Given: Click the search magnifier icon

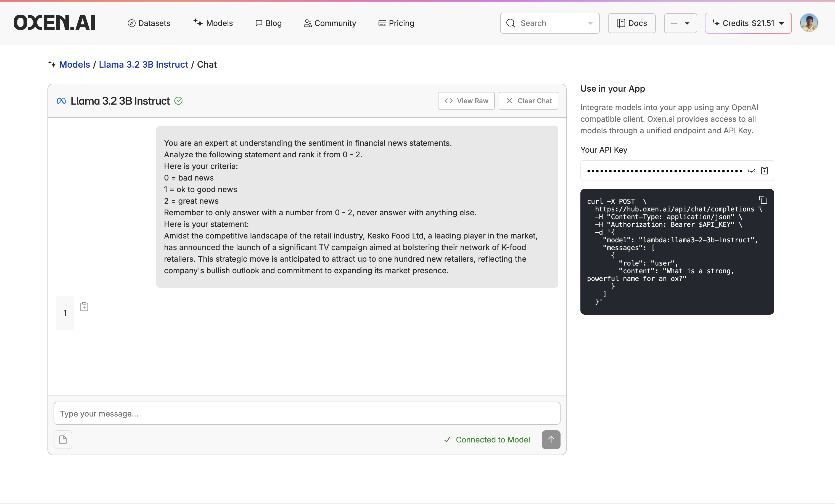Looking at the screenshot, I should pyautogui.click(x=510, y=23).
